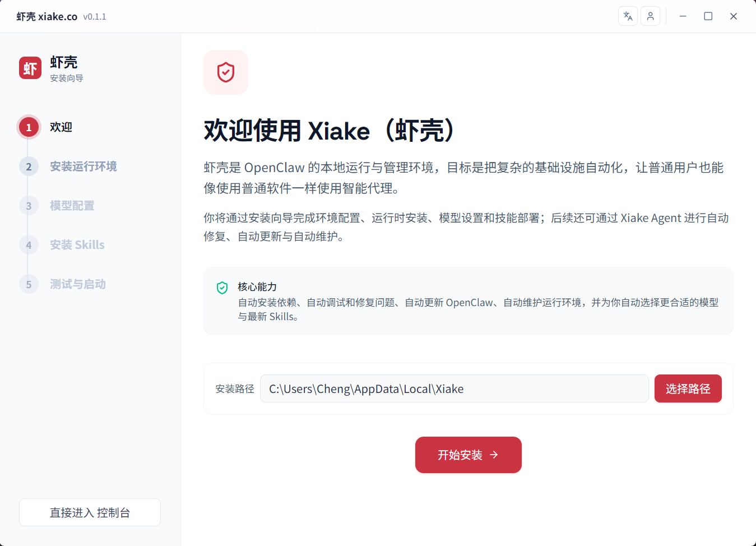Viewport: 756px width, 546px height.
Task: Open the user account icon
Action: [x=650, y=16]
